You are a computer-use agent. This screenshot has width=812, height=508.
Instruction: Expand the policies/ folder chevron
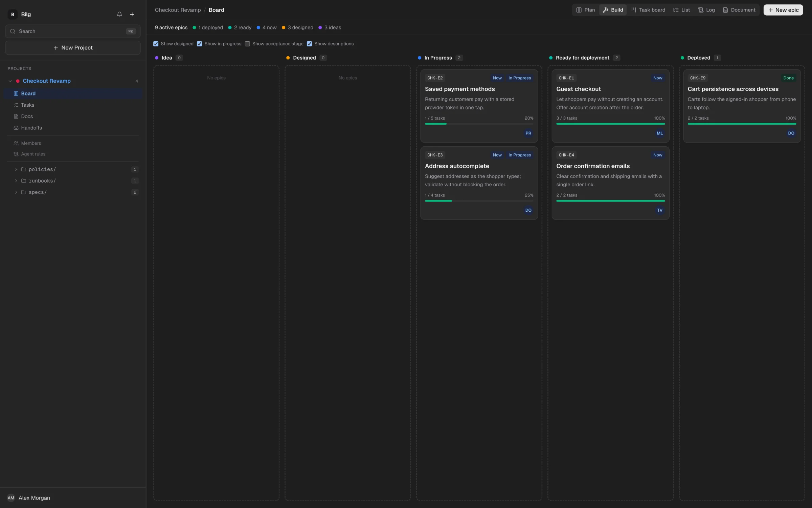point(16,169)
